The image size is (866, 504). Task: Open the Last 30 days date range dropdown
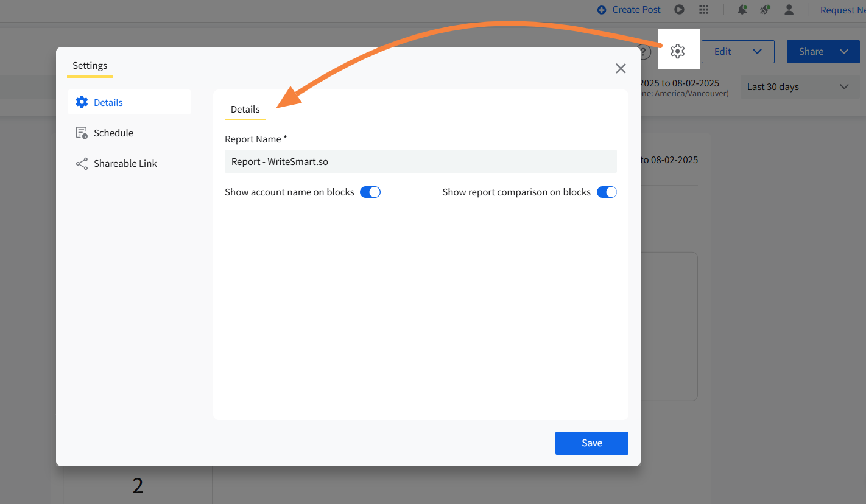point(798,87)
